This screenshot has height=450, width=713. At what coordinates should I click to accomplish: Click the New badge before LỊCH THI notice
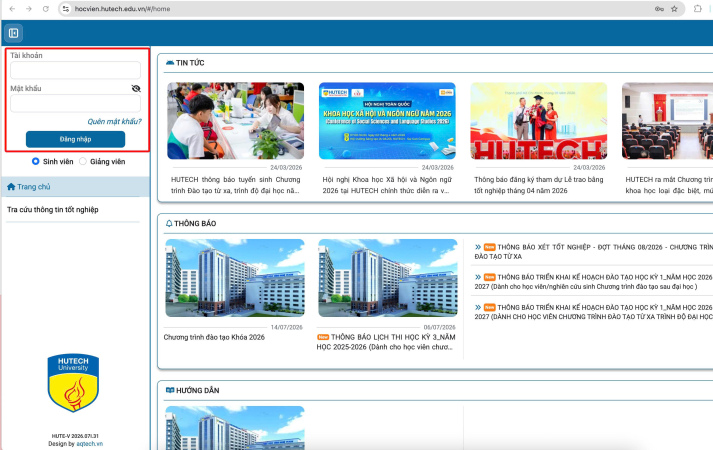[x=323, y=337]
